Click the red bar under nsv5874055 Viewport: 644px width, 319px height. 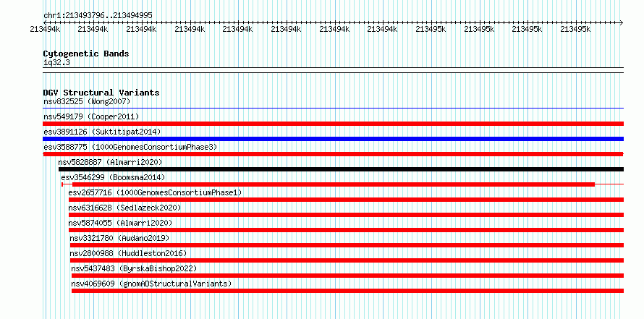pos(346,230)
